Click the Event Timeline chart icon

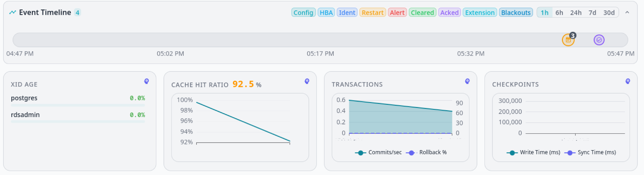[x=13, y=12]
